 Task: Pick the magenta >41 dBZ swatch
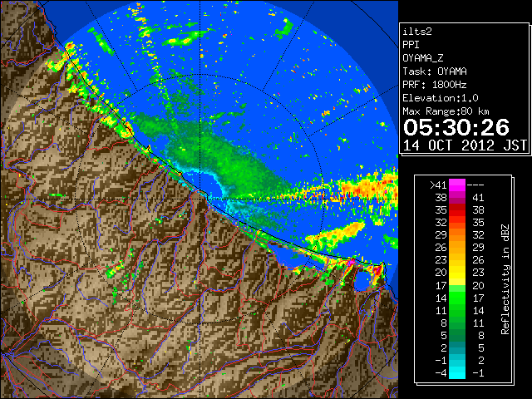coord(457,185)
